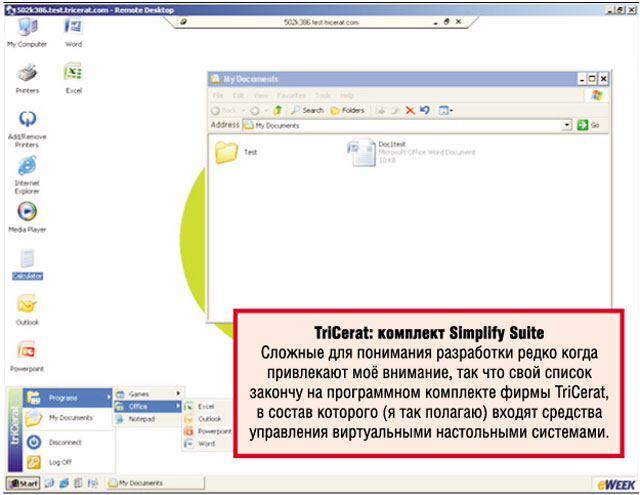
Task: Open the Forward history dropdown arrow
Action: (266, 111)
